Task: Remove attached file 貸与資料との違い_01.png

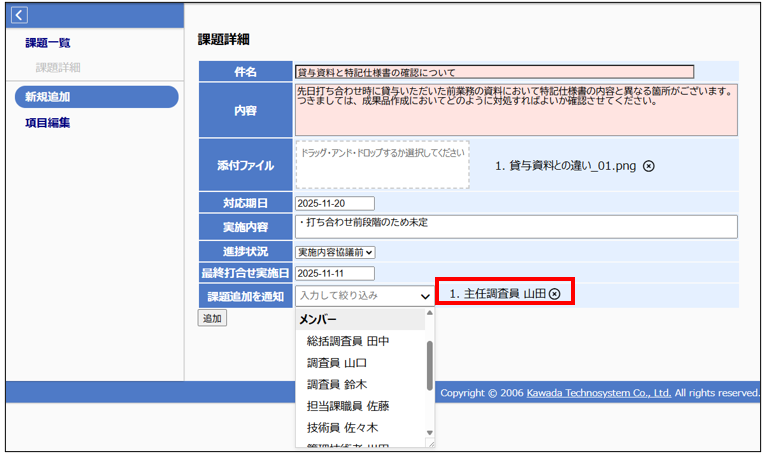Action: tap(648, 166)
